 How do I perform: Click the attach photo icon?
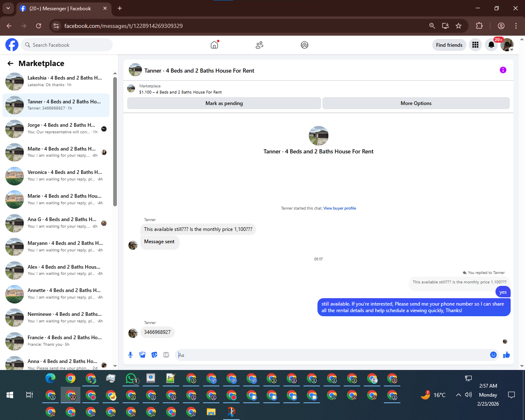[x=142, y=355]
